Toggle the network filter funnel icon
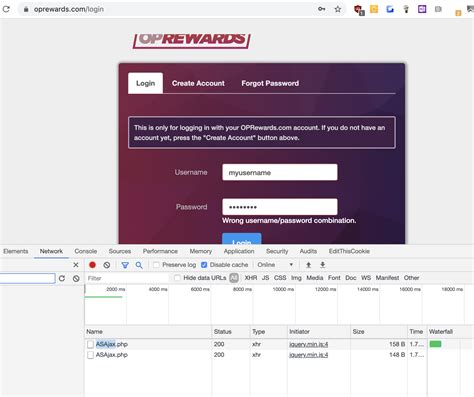 [125, 265]
